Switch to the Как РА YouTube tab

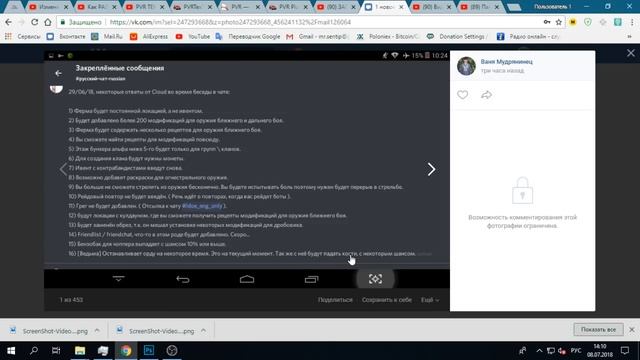click(x=97, y=7)
